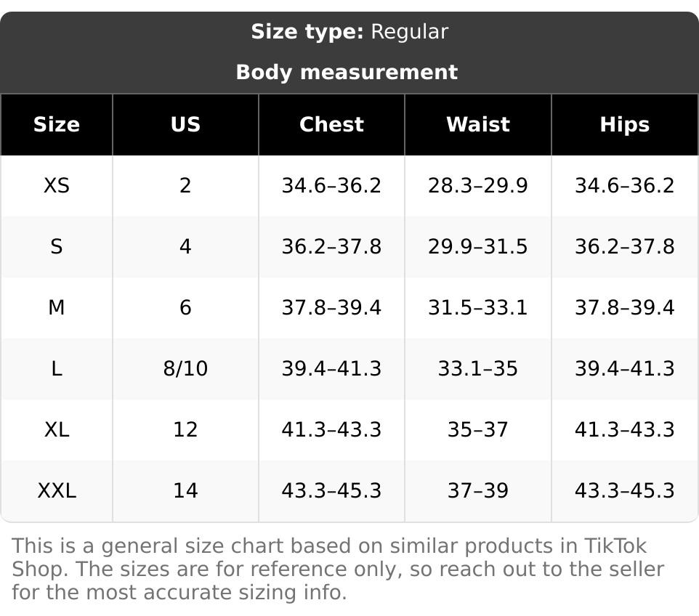Screen dimensions: 699x616
Task: Click the XS size row label
Action: 57,185
